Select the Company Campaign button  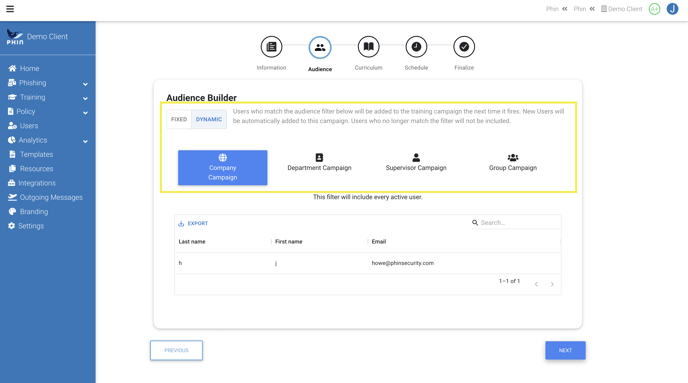pyautogui.click(x=222, y=168)
